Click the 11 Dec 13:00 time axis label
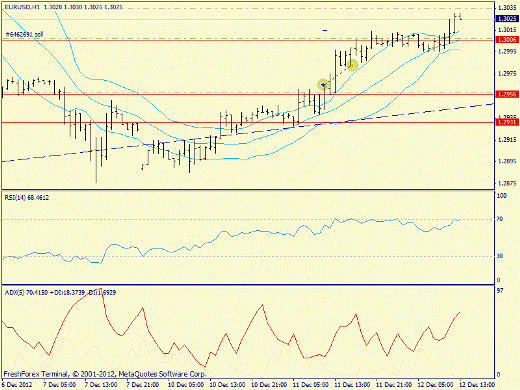The height and width of the screenshot is (390, 520). 352,385
